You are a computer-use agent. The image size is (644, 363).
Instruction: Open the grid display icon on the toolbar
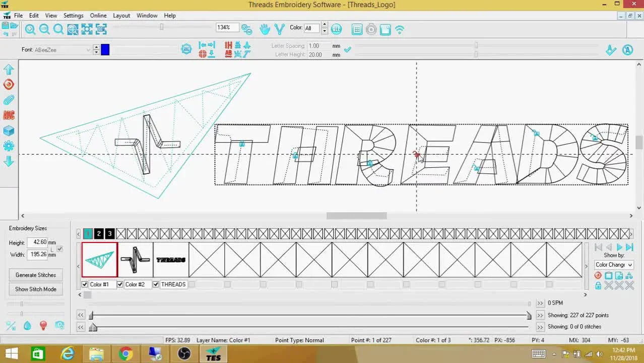coord(357,29)
